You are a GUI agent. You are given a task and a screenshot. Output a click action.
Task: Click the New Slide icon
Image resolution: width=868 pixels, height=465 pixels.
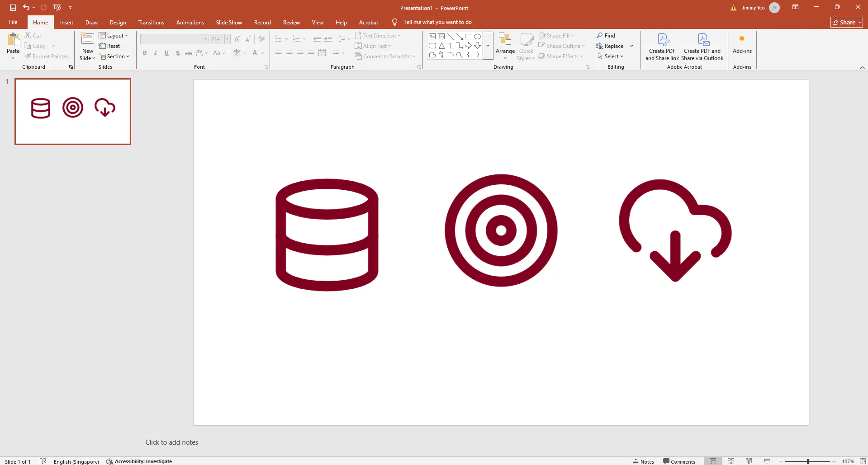point(87,39)
